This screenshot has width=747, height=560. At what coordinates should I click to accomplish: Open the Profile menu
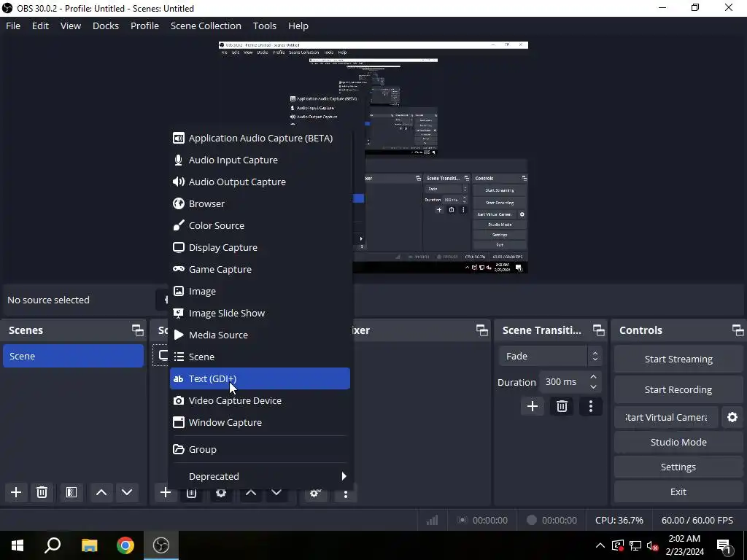click(x=145, y=26)
